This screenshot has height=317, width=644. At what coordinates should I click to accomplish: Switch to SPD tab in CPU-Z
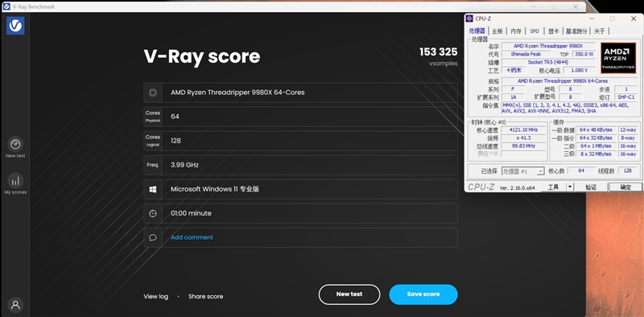pos(535,31)
